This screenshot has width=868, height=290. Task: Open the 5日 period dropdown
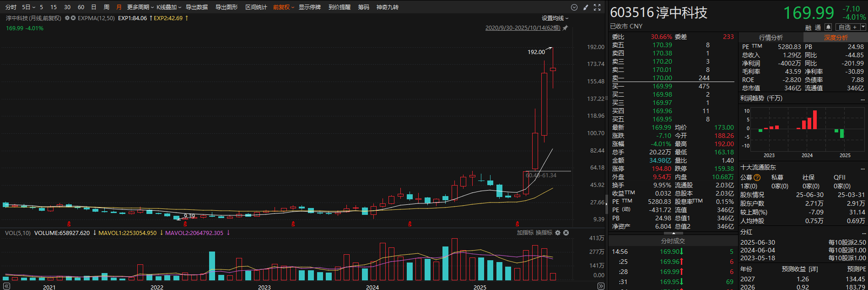click(28, 7)
